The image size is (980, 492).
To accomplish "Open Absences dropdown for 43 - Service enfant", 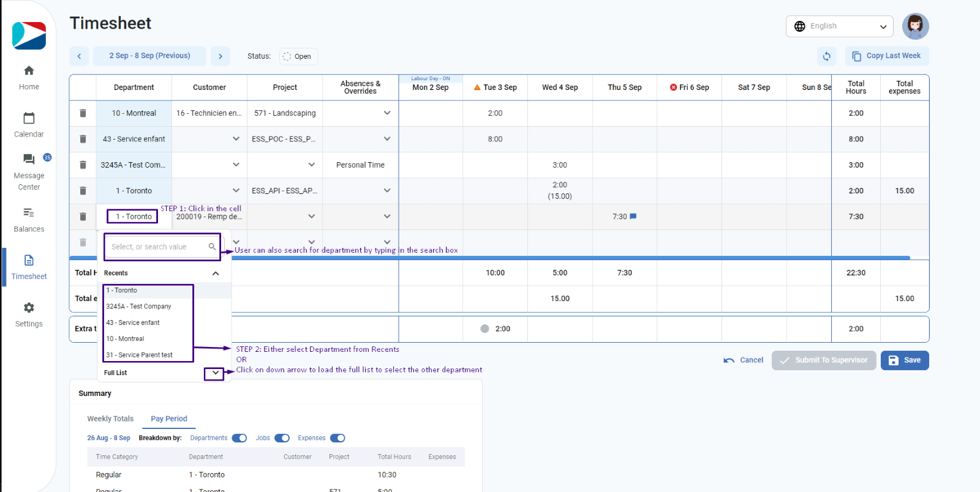I will coord(387,139).
